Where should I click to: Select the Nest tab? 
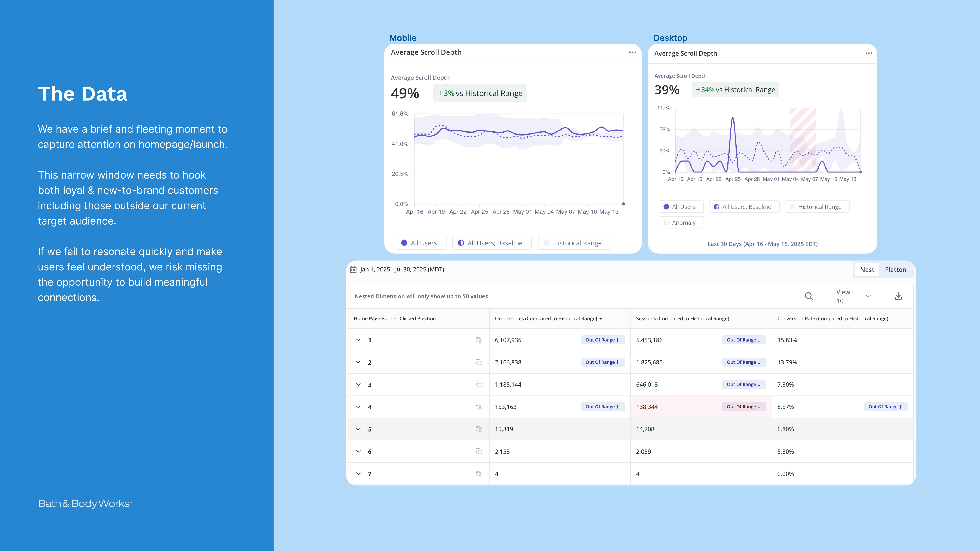(867, 270)
